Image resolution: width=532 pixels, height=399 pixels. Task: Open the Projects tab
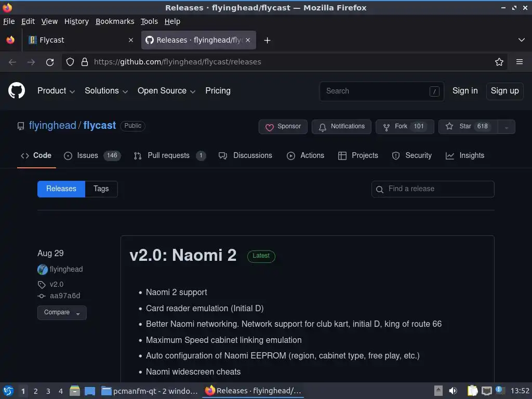(x=358, y=156)
